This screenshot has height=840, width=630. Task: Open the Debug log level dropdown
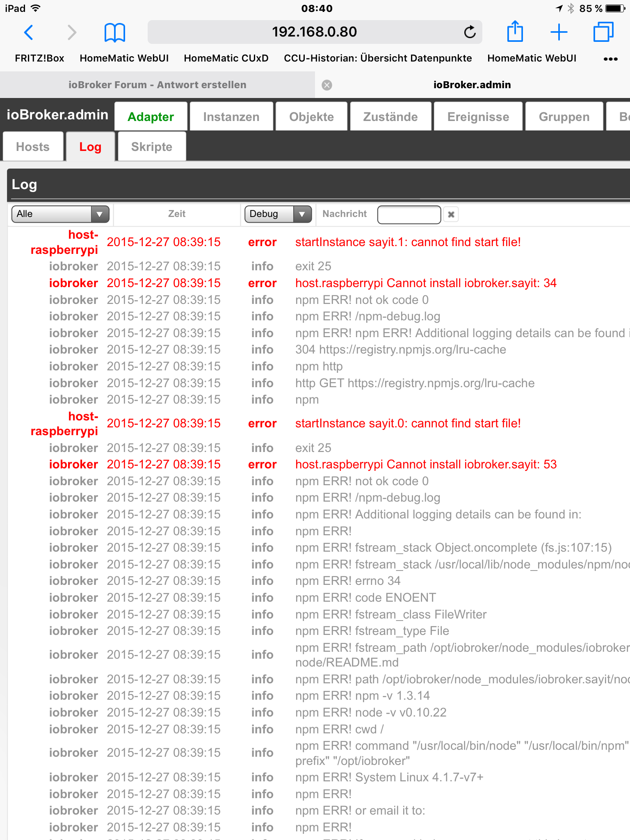coord(278,214)
